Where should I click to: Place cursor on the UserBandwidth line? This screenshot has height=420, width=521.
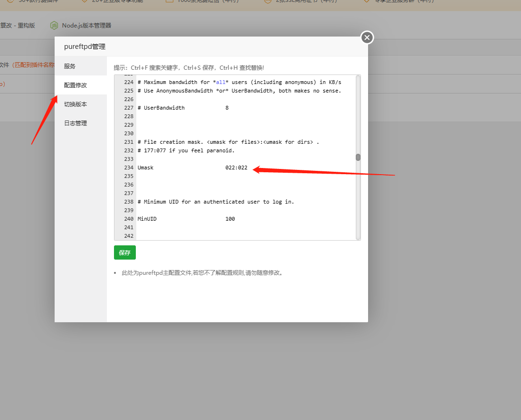pyautogui.click(x=183, y=108)
